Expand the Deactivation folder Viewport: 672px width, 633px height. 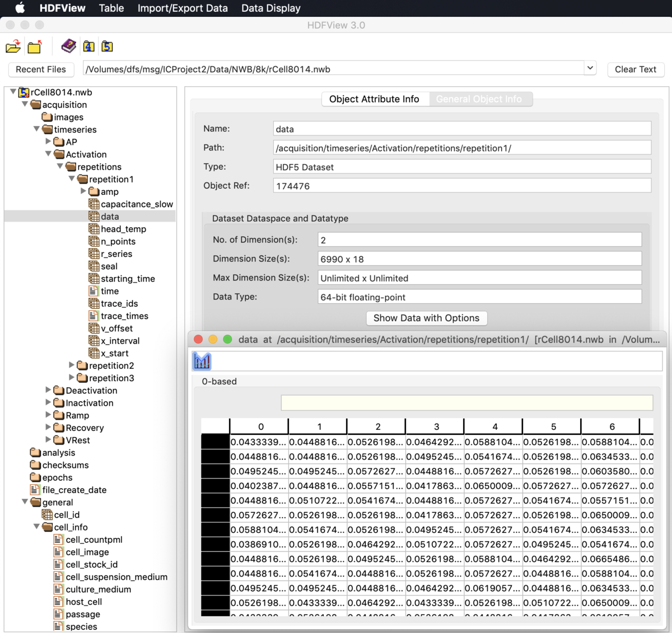coord(49,390)
